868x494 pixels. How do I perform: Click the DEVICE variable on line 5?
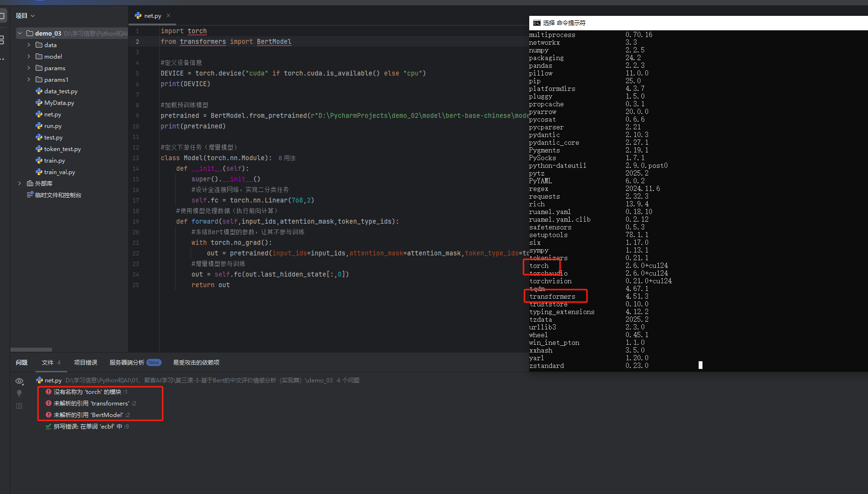pyautogui.click(x=172, y=73)
